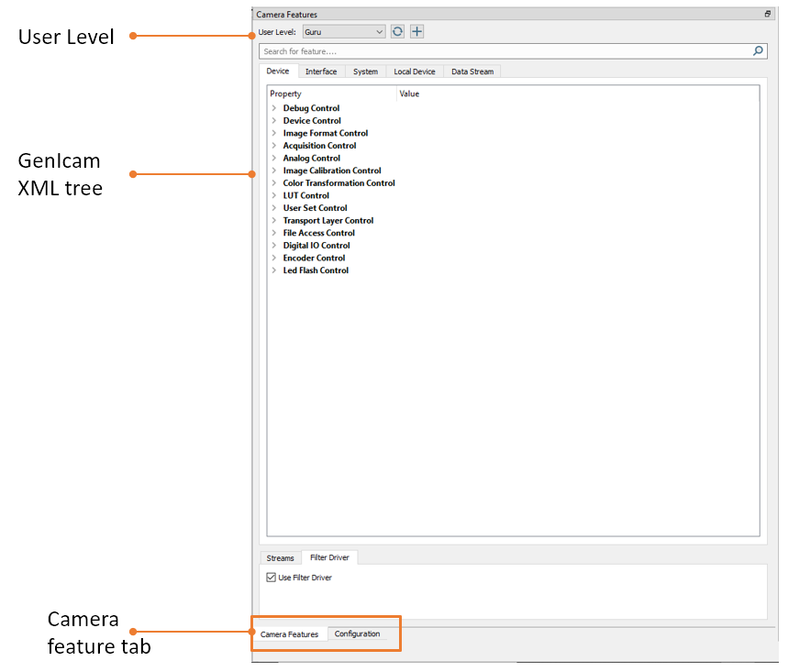Expand the Debug Control node
The height and width of the screenshot is (672, 788).
(x=274, y=108)
